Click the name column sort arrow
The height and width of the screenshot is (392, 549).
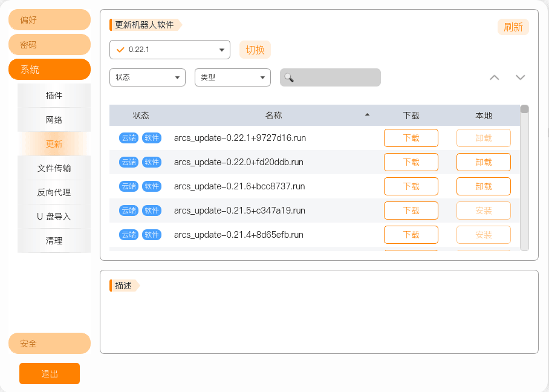[x=367, y=115]
